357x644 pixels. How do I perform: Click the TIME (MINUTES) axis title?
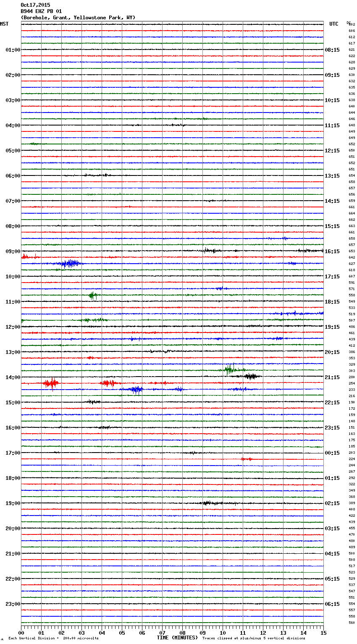177,638
